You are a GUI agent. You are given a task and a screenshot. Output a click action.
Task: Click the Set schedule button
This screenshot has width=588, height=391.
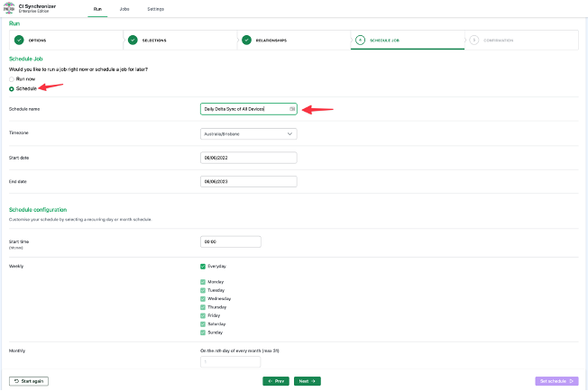pos(556,381)
